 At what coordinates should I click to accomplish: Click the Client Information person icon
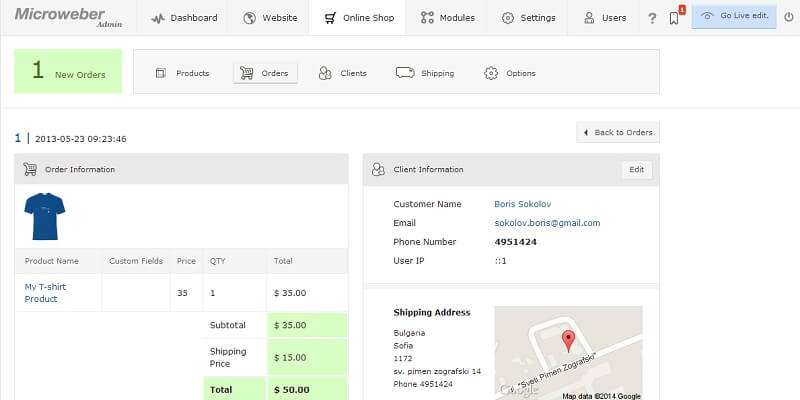point(378,170)
